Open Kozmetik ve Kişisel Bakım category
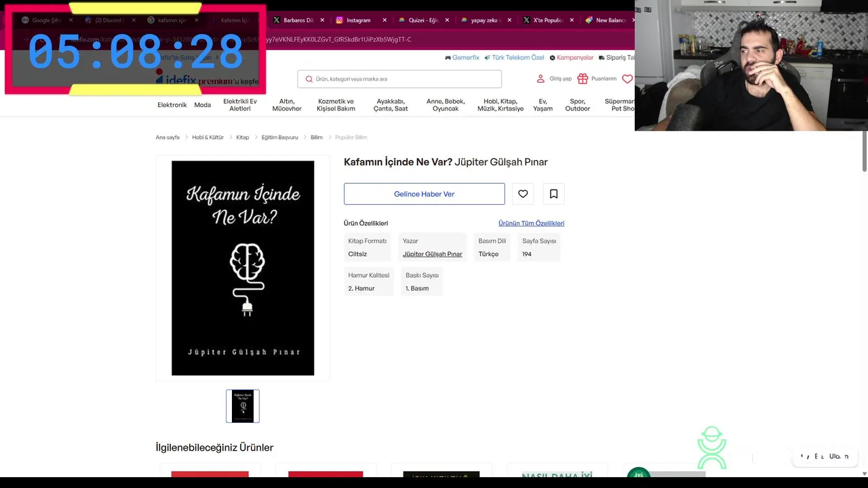The image size is (868, 488). click(x=336, y=105)
